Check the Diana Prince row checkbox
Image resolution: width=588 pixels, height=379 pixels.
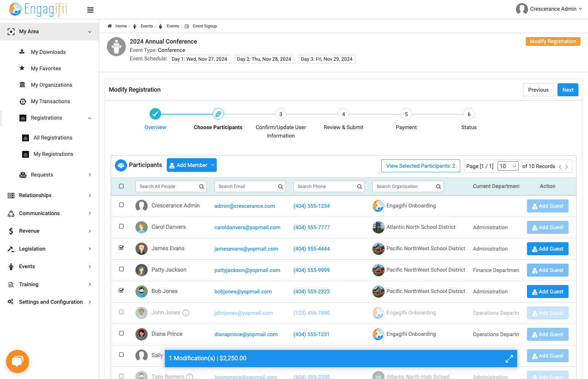tap(121, 333)
